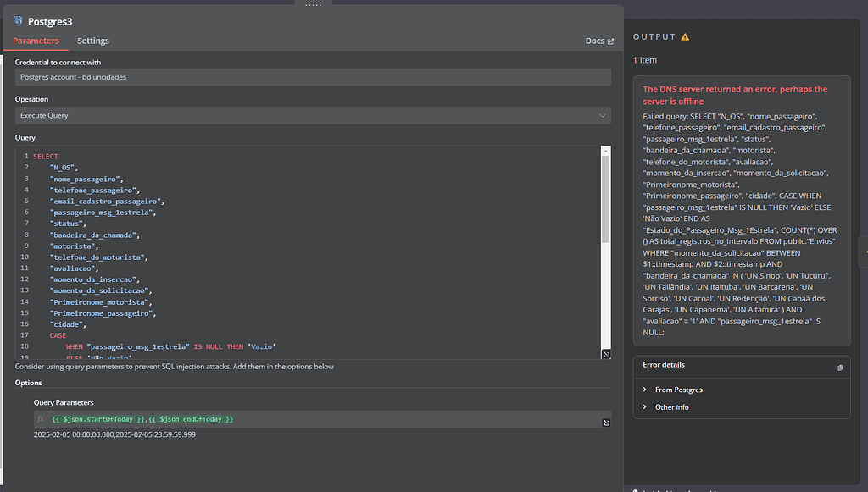Click the expand icon on the Query Parameters field
This screenshot has width=868, height=492.
tap(606, 421)
